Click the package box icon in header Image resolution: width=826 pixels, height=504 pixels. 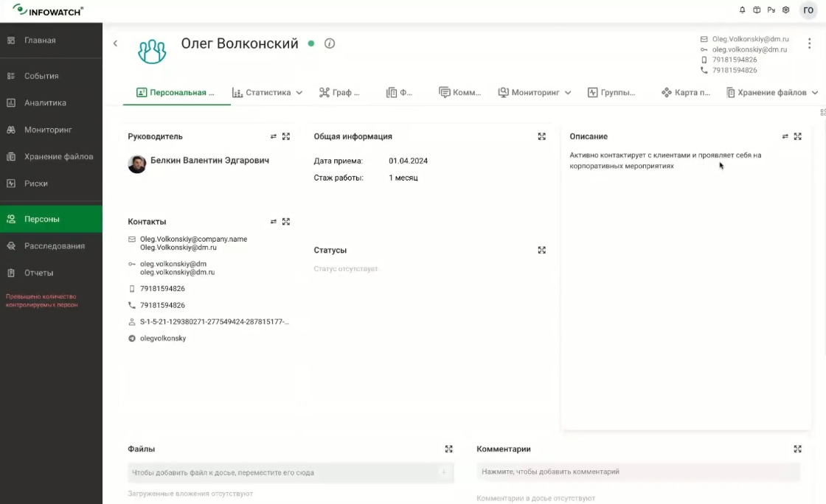[x=757, y=10]
